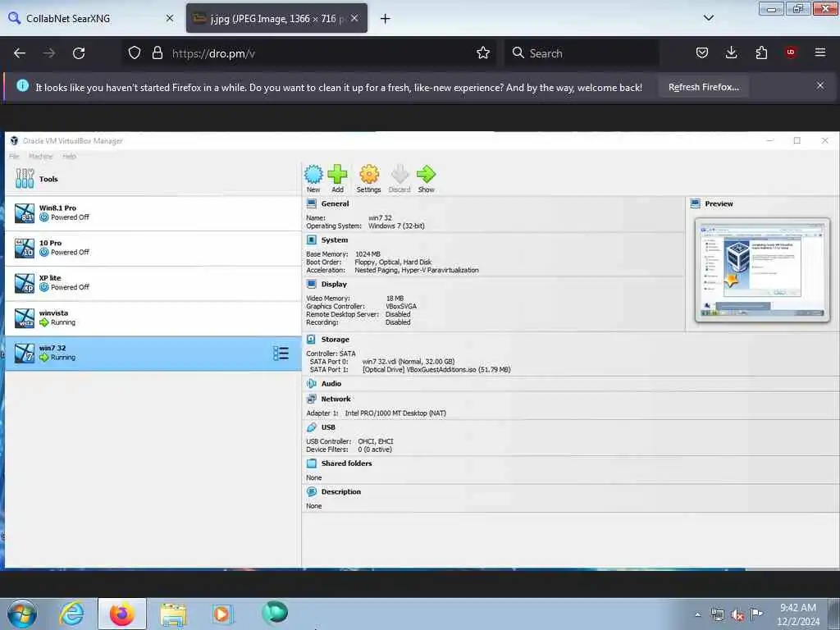The height and width of the screenshot is (630, 840).
Task: Click the Refresh Firefox button
Action: tap(703, 87)
